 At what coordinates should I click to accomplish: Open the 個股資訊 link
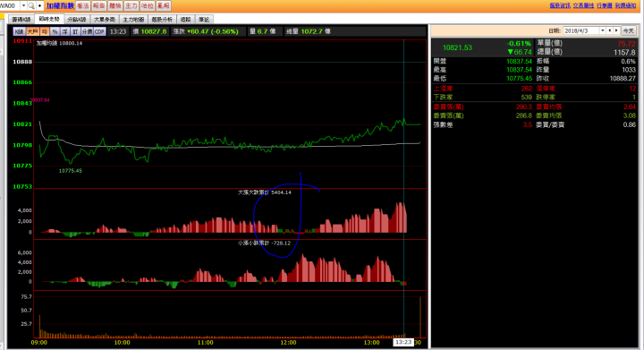[560, 5]
